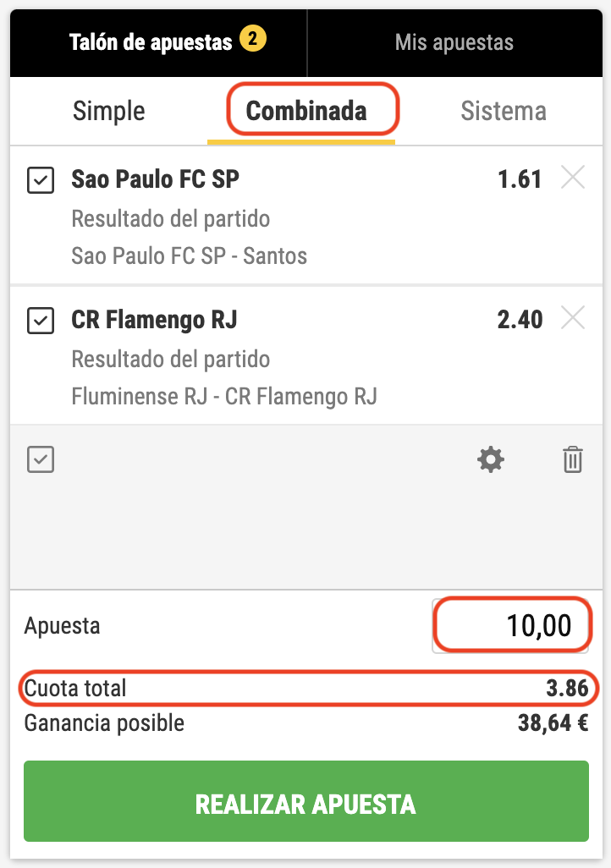The height and width of the screenshot is (868, 611).
Task: Uncheck the CR Flamengo RJ checkbox
Action: 41,321
